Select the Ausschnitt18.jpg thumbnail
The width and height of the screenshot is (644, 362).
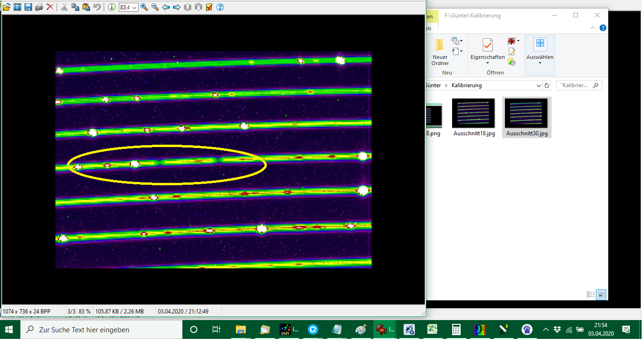point(474,117)
